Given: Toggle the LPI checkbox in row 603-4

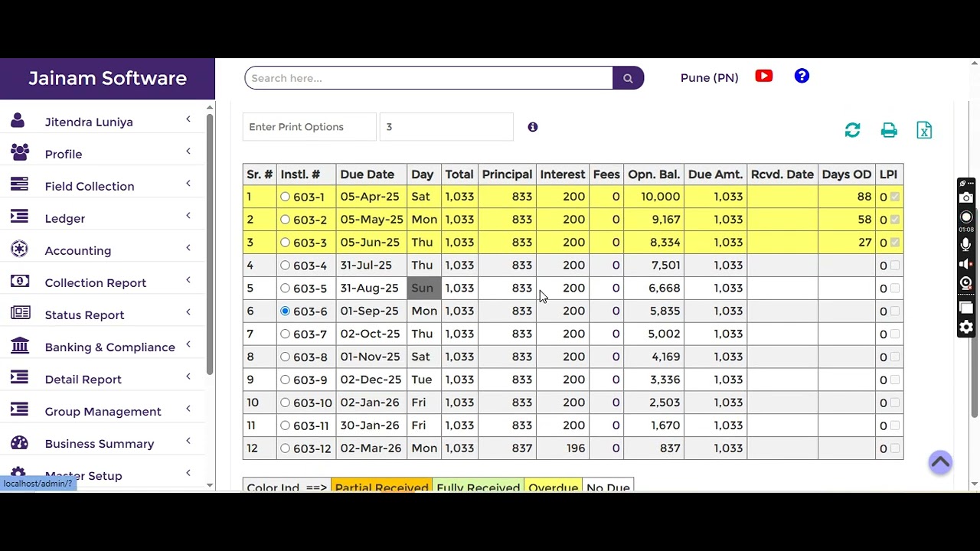Looking at the screenshot, I should [895, 266].
